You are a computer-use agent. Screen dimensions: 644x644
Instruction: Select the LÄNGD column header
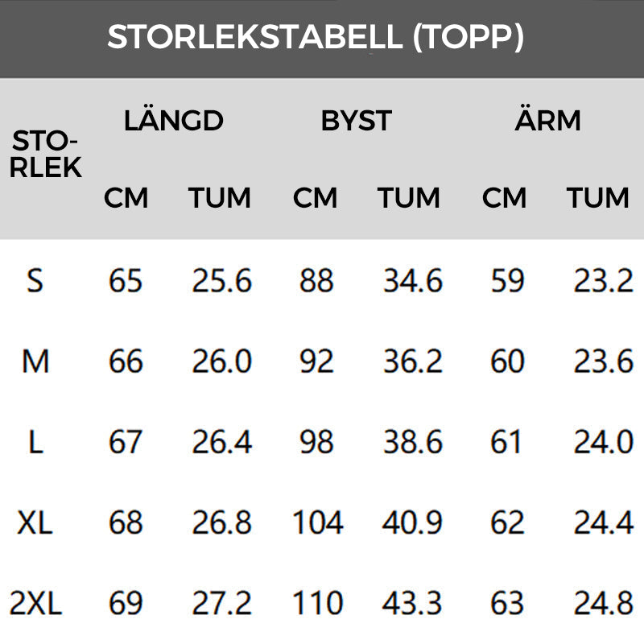pyautogui.click(x=173, y=121)
